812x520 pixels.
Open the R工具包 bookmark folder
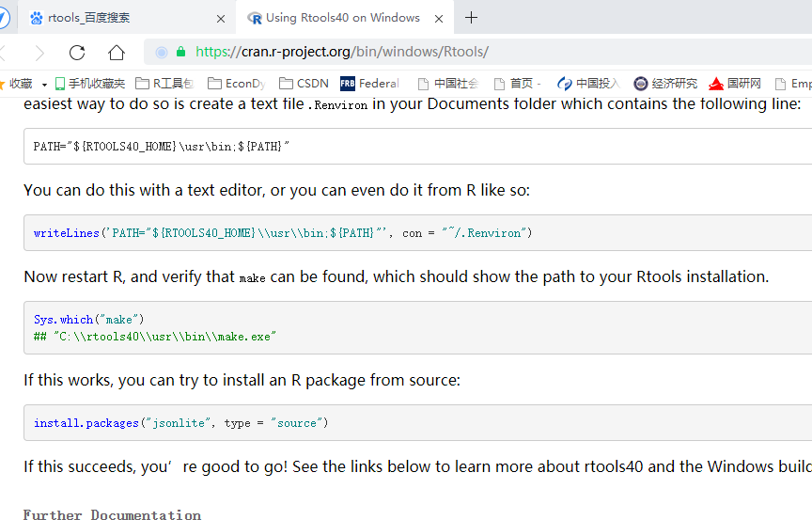click(164, 84)
